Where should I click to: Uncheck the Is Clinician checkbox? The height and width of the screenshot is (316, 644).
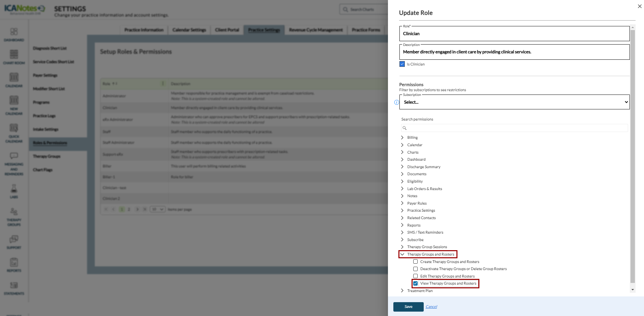[x=402, y=64]
